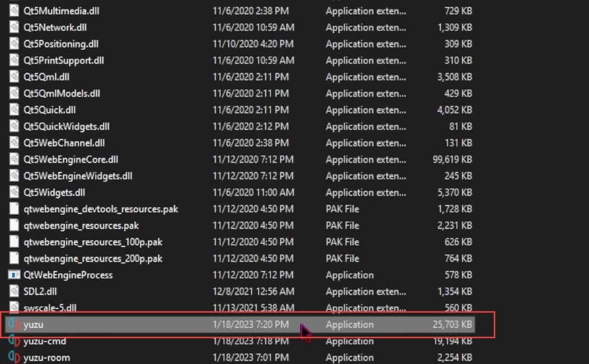Screen dimensions: 589x364
Task: Select the file name yuzu-cmd
Action: tap(45, 341)
